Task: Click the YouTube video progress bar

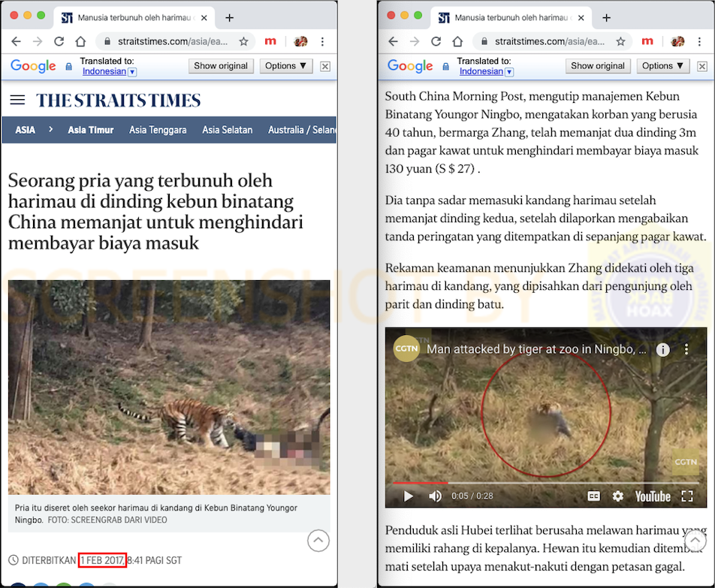Action: point(545,482)
